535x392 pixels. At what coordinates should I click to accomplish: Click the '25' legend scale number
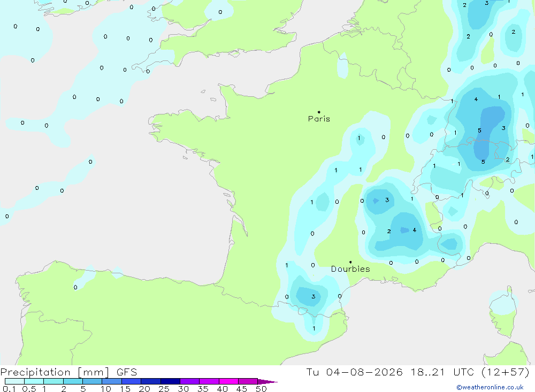pos(164,389)
